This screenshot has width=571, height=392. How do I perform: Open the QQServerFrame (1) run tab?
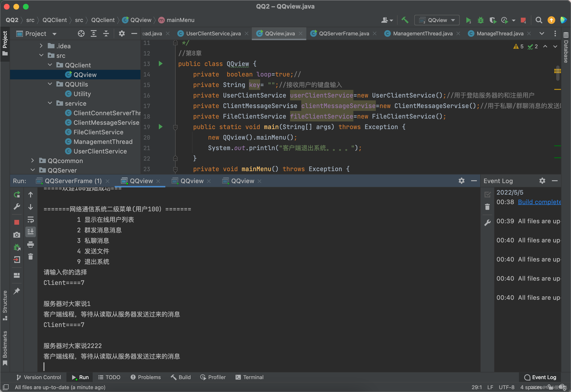pyautogui.click(x=73, y=181)
